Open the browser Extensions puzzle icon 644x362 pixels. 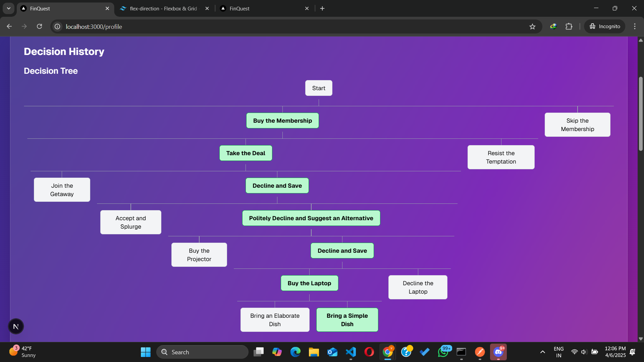click(569, 26)
